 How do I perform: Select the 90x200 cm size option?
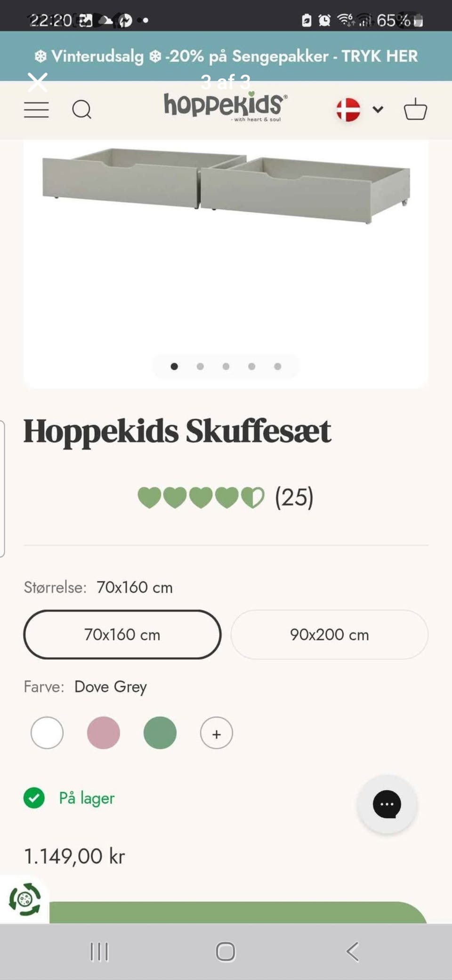tap(329, 634)
